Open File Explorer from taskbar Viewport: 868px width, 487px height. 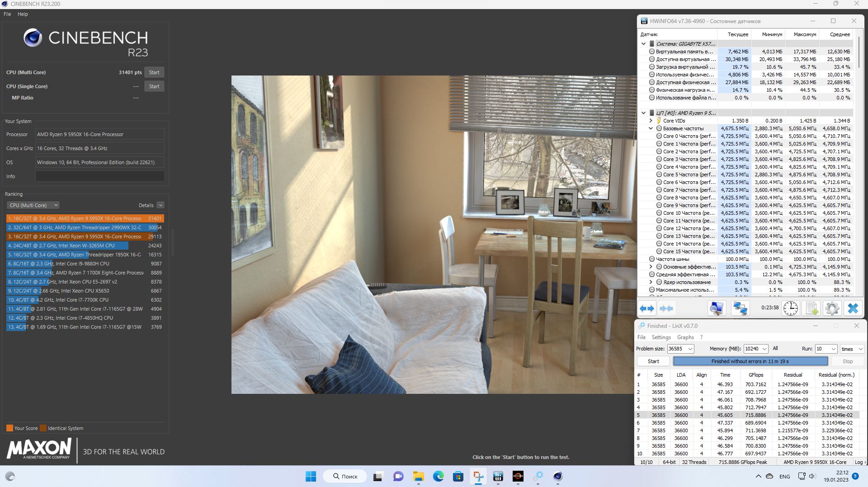418,476
